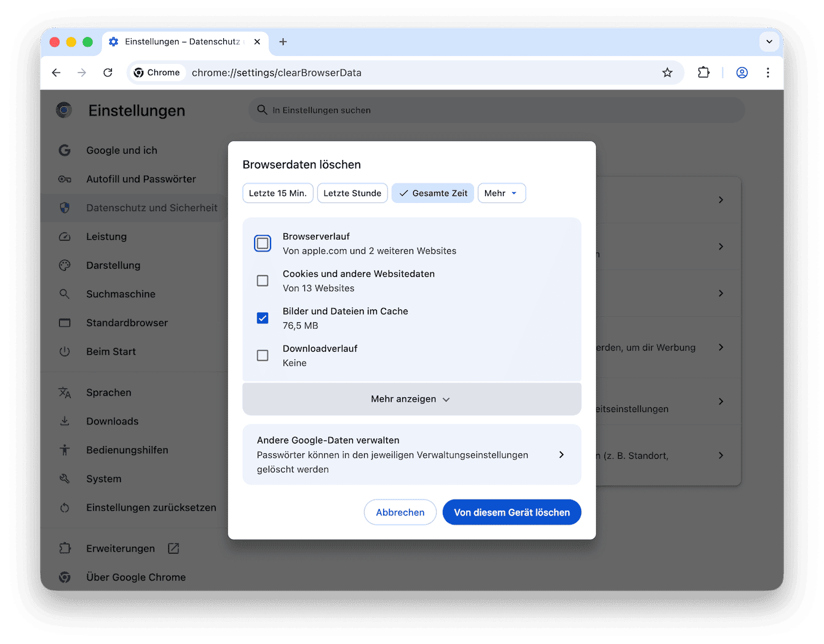
Task: Open the Mehr time range dropdown
Action: [501, 193]
